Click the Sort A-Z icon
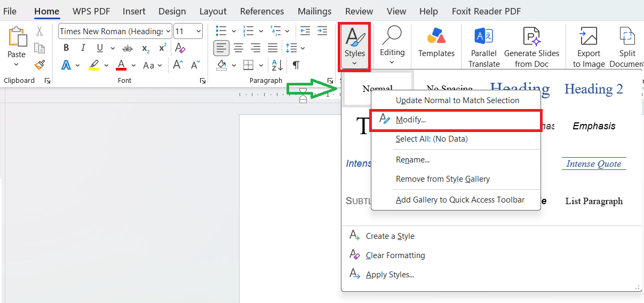 (x=277, y=65)
